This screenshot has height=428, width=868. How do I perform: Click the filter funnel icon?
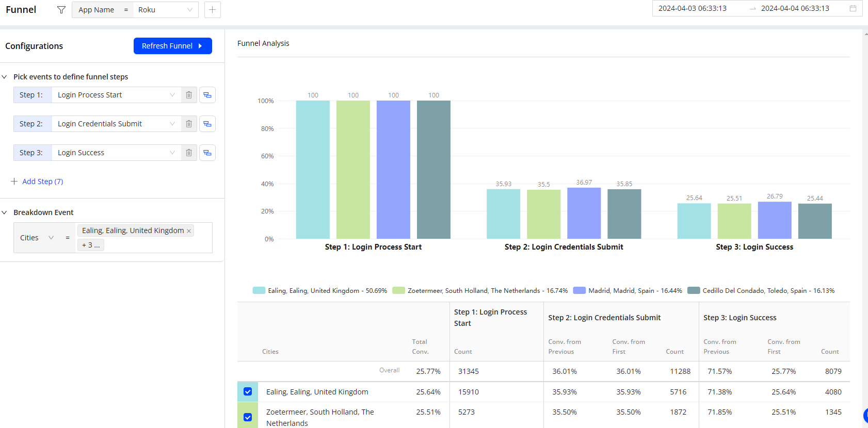click(x=61, y=10)
